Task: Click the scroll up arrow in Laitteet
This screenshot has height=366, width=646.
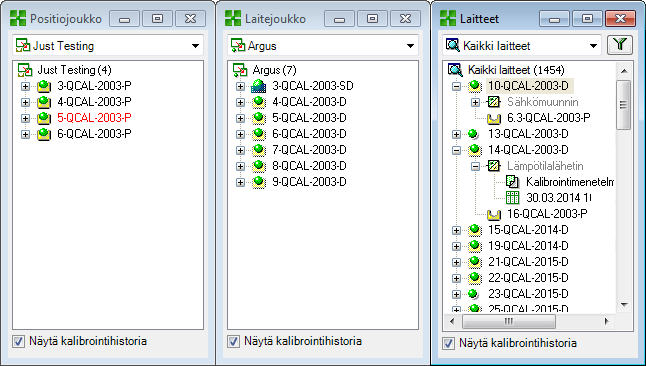Action: 624,71
